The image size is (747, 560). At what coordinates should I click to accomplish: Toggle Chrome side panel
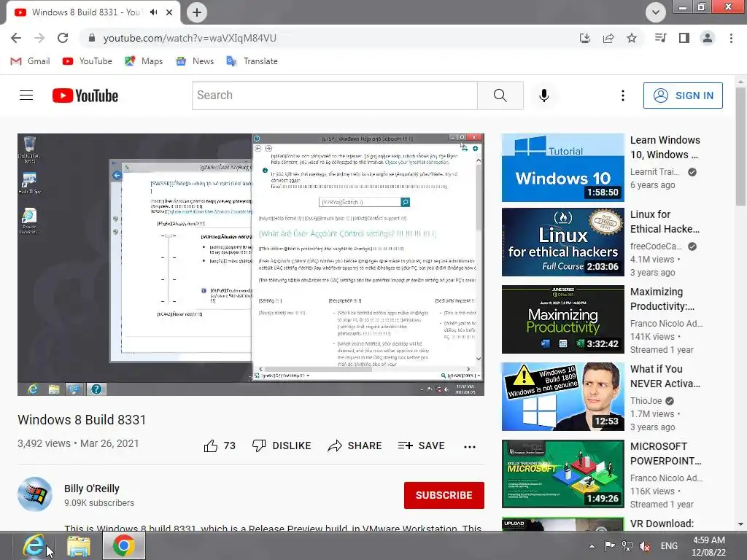click(x=684, y=38)
